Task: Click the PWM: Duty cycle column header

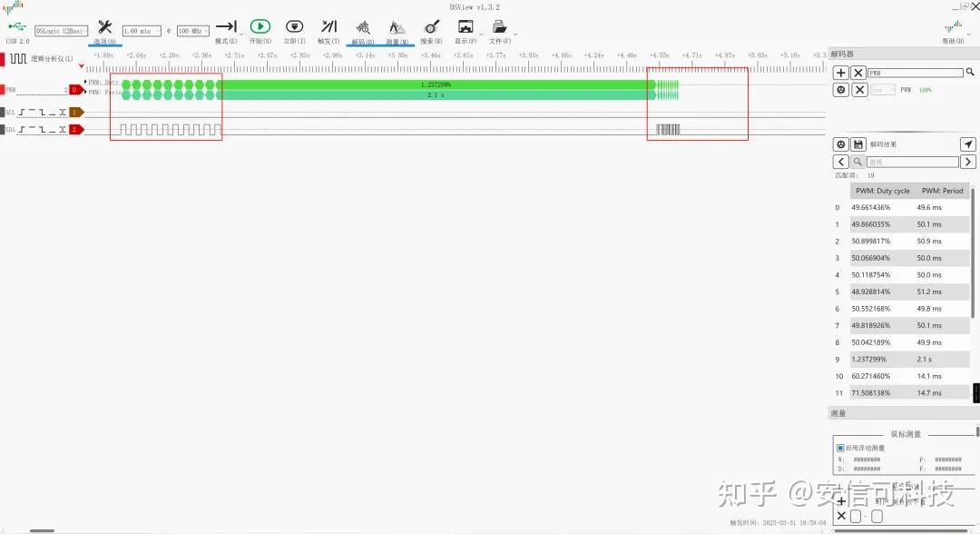Action: (883, 191)
